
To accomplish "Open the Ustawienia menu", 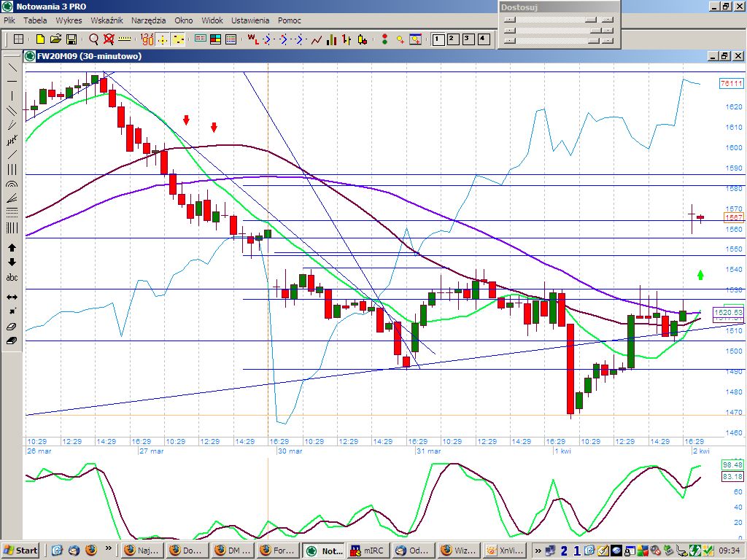I will coord(249,20).
